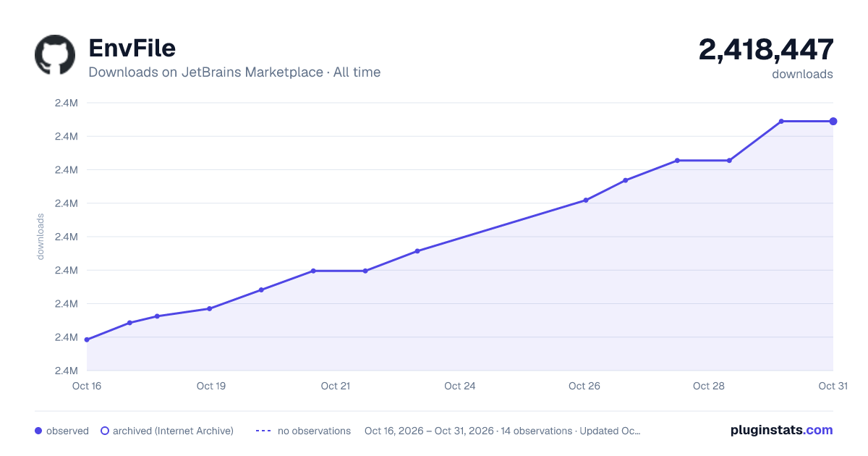Select the data point above the Oct 26 label
This screenshot has height=456, width=868.
pos(586,200)
